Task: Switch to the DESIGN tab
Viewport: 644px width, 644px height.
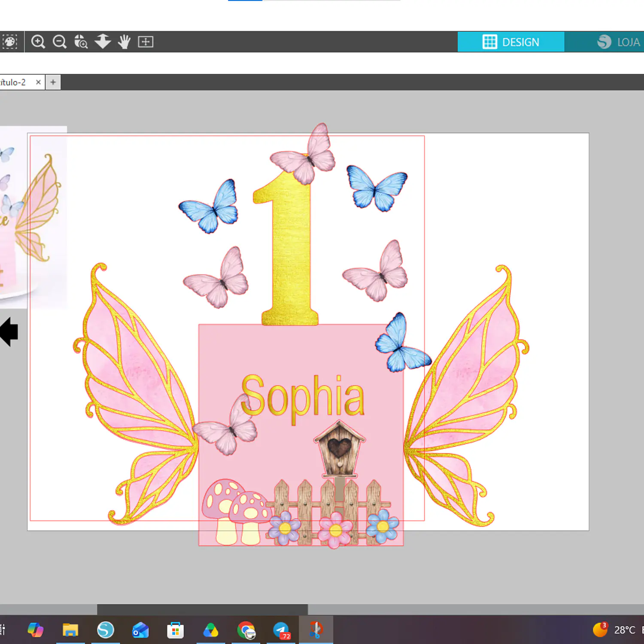Action: (511, 42)
